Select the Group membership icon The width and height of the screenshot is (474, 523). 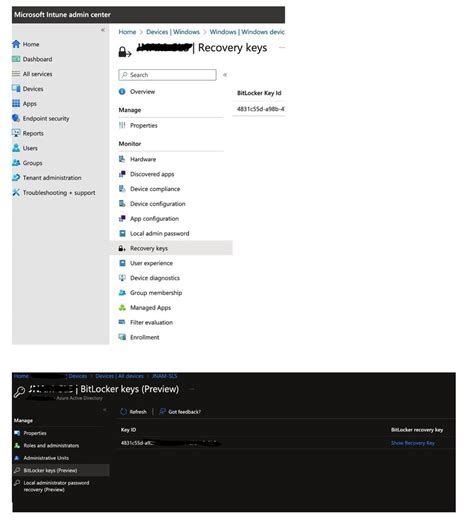[x=122, y=293]
